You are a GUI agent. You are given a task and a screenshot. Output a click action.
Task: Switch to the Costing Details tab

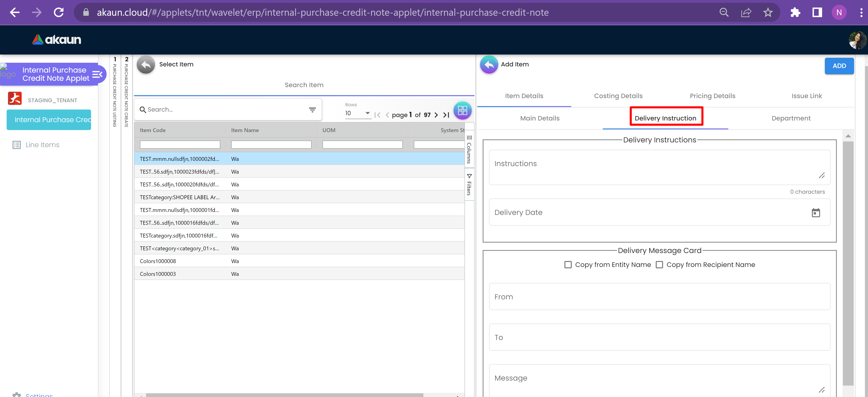(618, 96)
